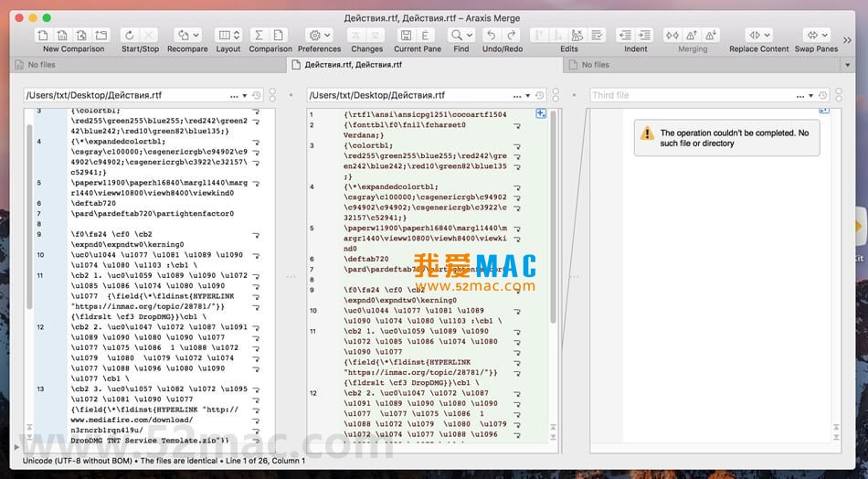The height and width of the screenshot is (479, 868).
Task: Open the Preferences gear dropdown
Action: coord(320,36)
